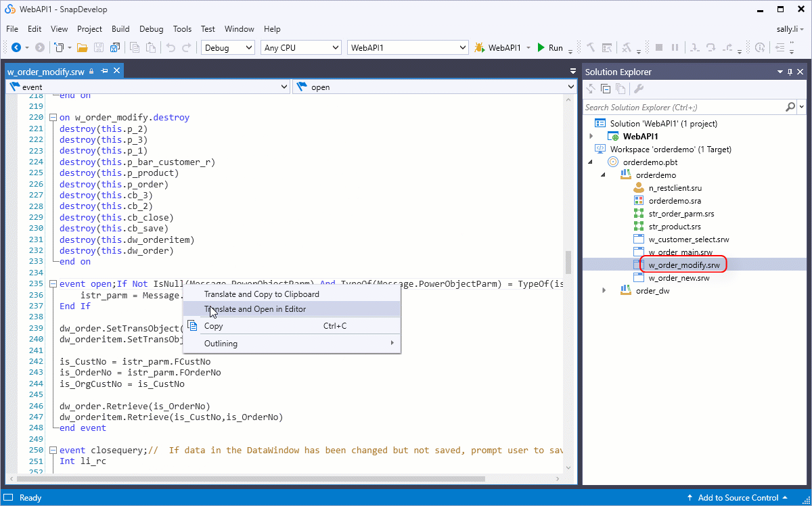Click the Open File folder icon
Screen dimensions: 812x506
coord(83,47)
